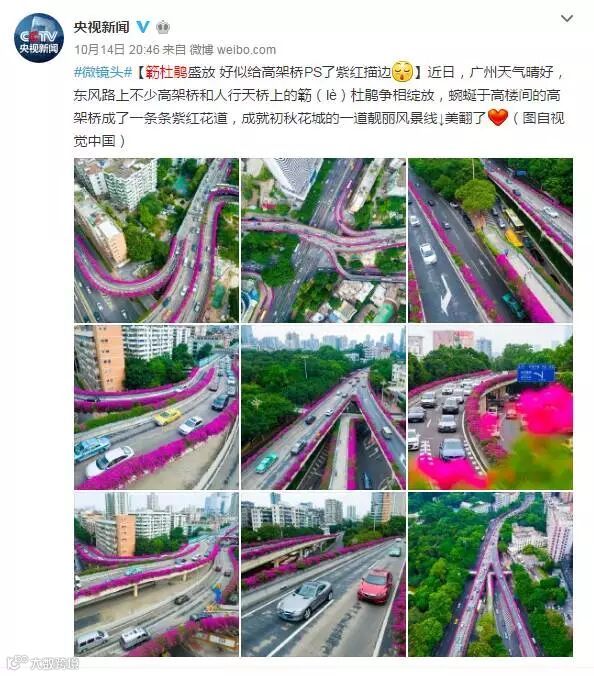Open the photo with the blue road sign
This screenshot has width=594, height=676.
tap(491, 407)
